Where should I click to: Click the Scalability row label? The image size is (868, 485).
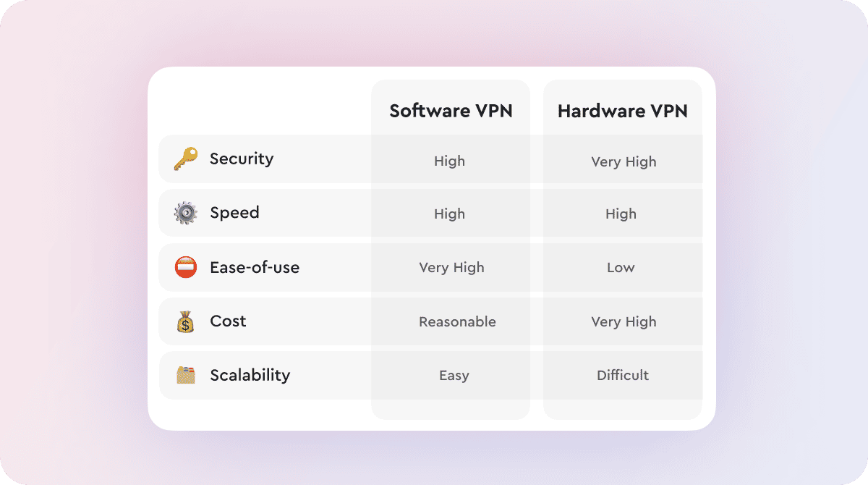[250, 375]
